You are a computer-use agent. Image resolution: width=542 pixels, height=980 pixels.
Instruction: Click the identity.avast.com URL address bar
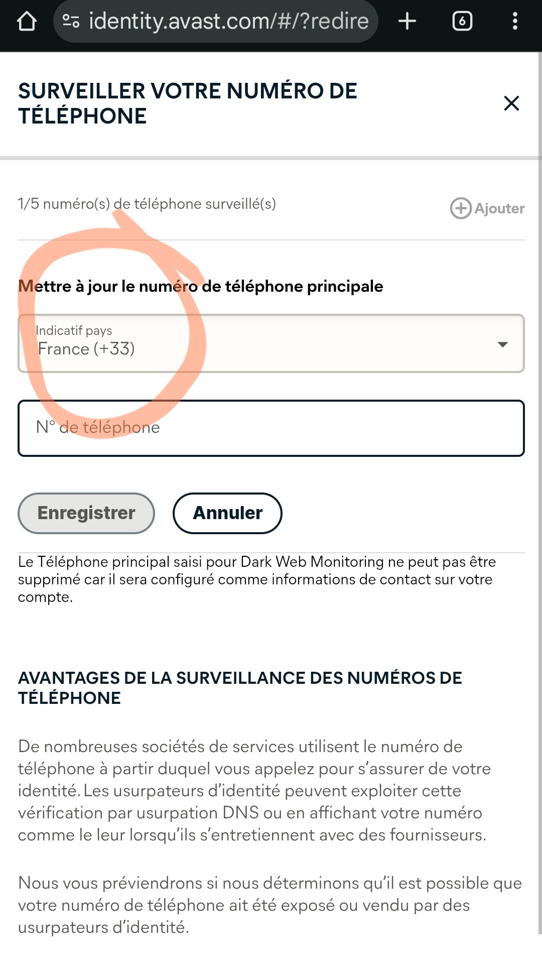pyautogui.click(x=228, y=21)
